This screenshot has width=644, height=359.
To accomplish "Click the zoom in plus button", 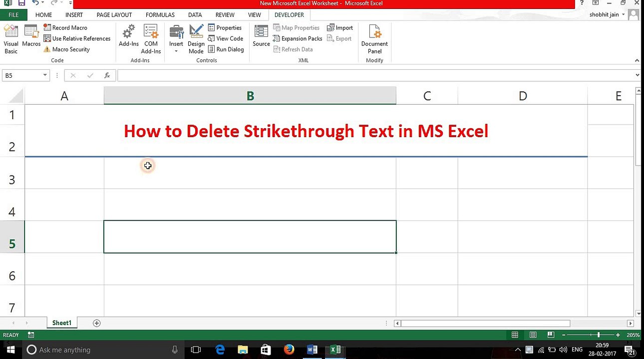I will coord(618,335).
